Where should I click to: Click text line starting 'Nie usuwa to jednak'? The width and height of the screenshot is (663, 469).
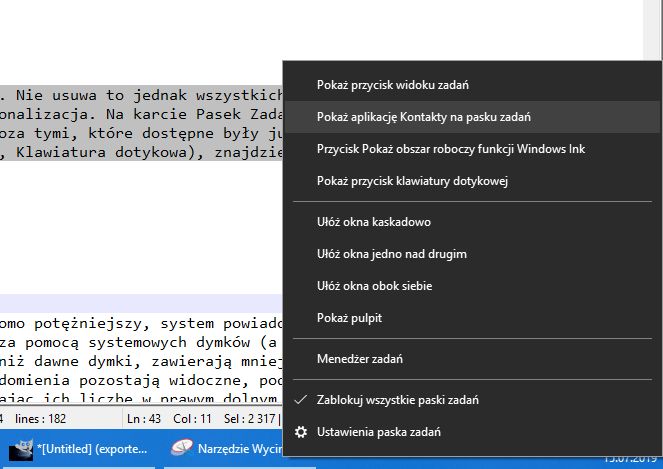pos(141,95)
